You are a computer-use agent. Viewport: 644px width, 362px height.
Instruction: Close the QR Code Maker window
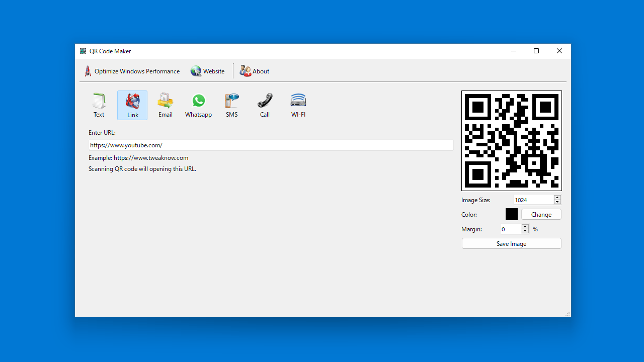tap(559, 51)
